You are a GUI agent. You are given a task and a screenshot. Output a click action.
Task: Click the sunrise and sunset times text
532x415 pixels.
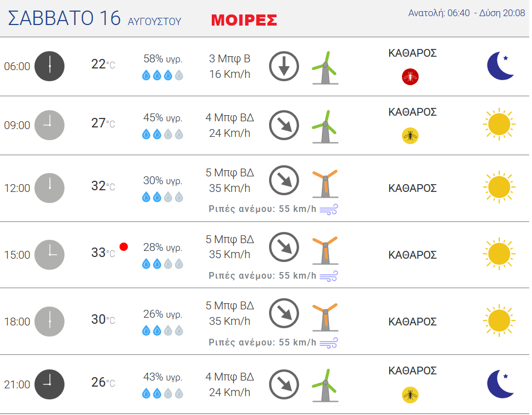(466, 13)
